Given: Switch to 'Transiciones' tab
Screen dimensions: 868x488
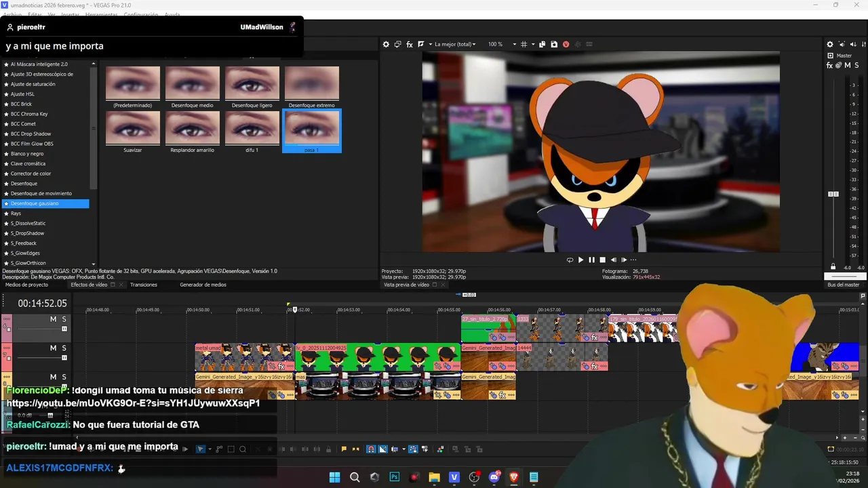Looking at the screenshot, I should coord(144,285).
